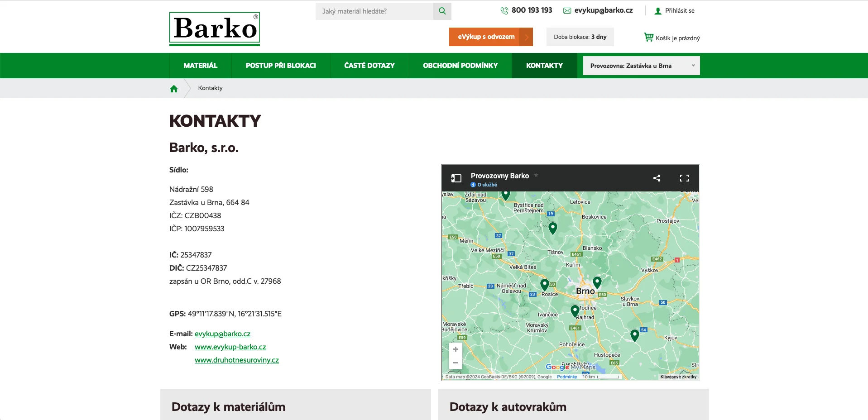The image size is (868, 420).
Task: Open the shopping cart icon
Action: coord(648,37)
